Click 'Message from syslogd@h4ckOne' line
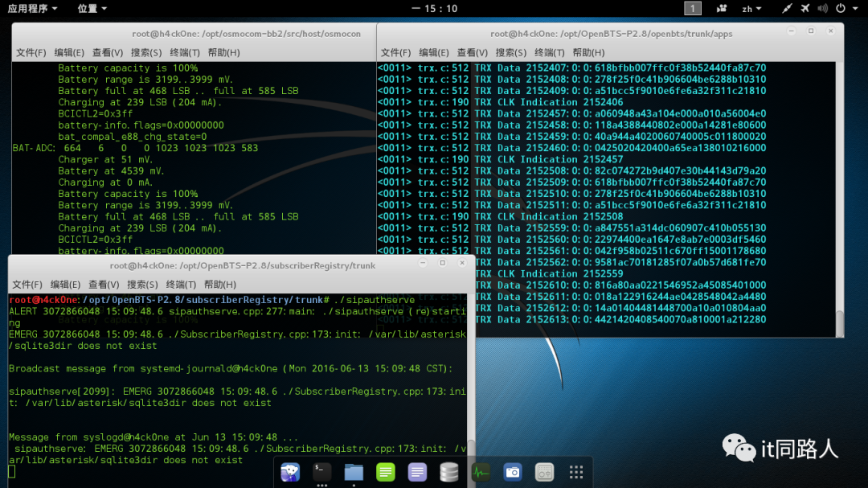 coord(154,437)
